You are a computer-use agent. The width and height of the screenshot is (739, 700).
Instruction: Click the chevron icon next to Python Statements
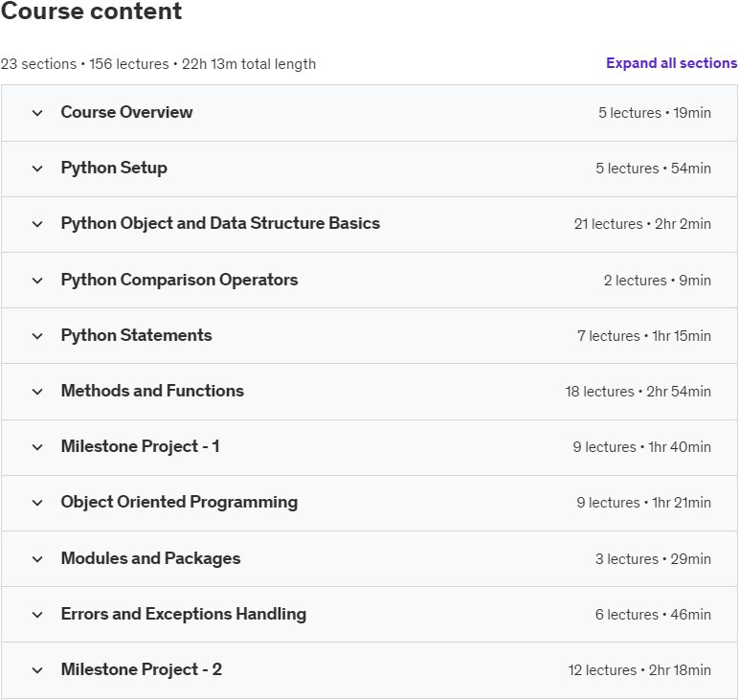(x=37, y=336)
